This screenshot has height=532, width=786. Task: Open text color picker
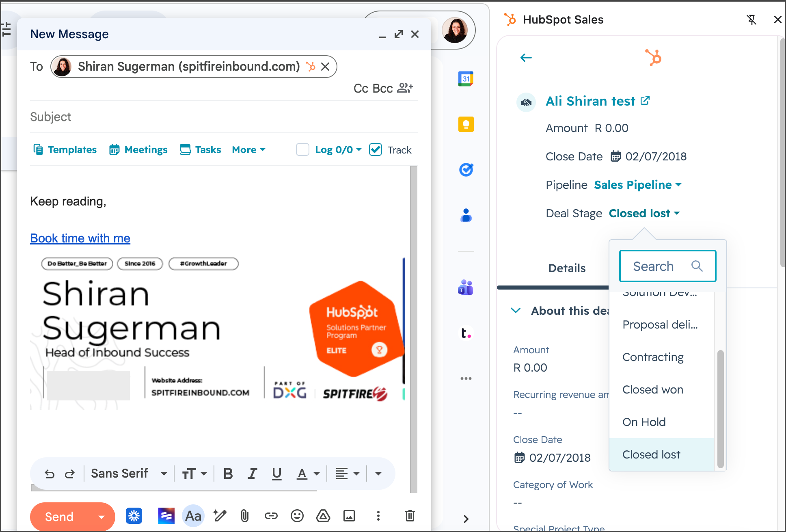pos(308,474)
